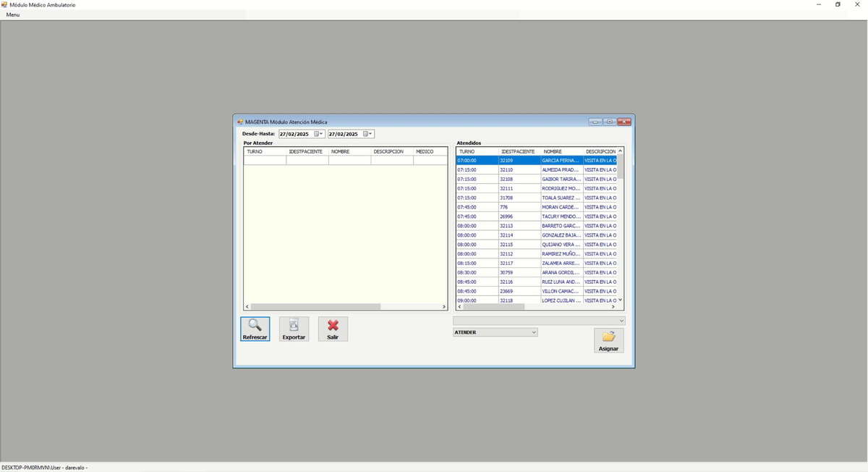Click the Asignar folder button
The image size is (868, 472).
tap(608, 340)
